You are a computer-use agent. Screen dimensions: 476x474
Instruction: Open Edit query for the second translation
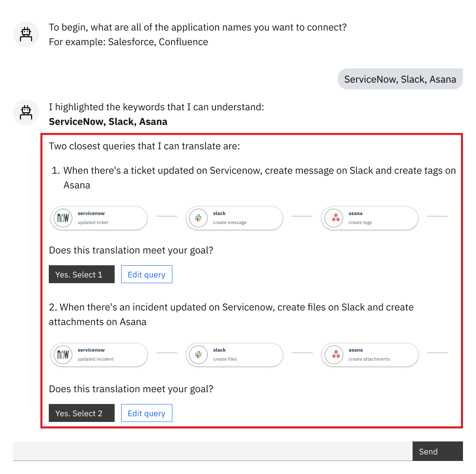(x=146, y=413)
